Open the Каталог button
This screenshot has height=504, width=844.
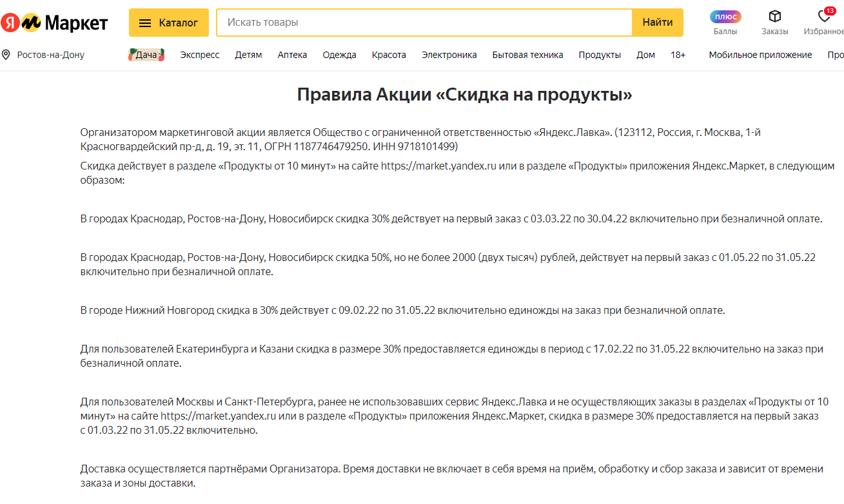click(x=169, y=23)
